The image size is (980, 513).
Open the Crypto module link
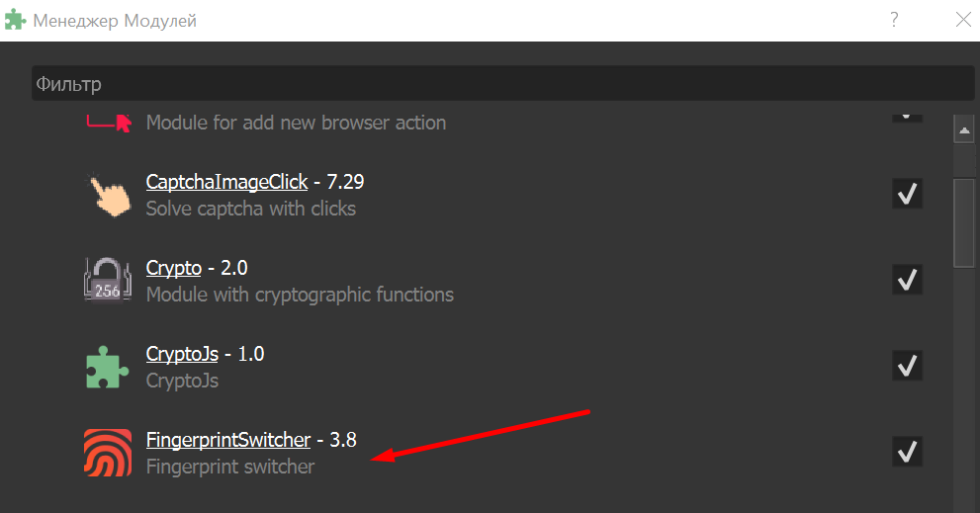[173, 268]
